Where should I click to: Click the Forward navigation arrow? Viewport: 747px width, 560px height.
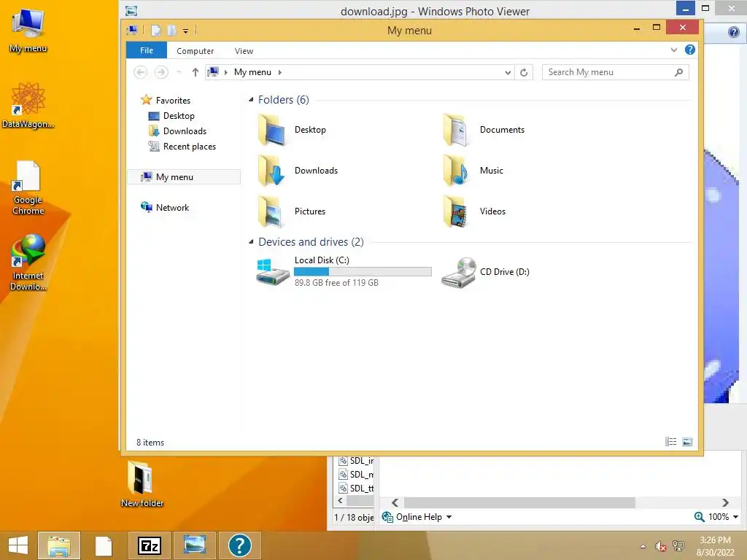161,72
